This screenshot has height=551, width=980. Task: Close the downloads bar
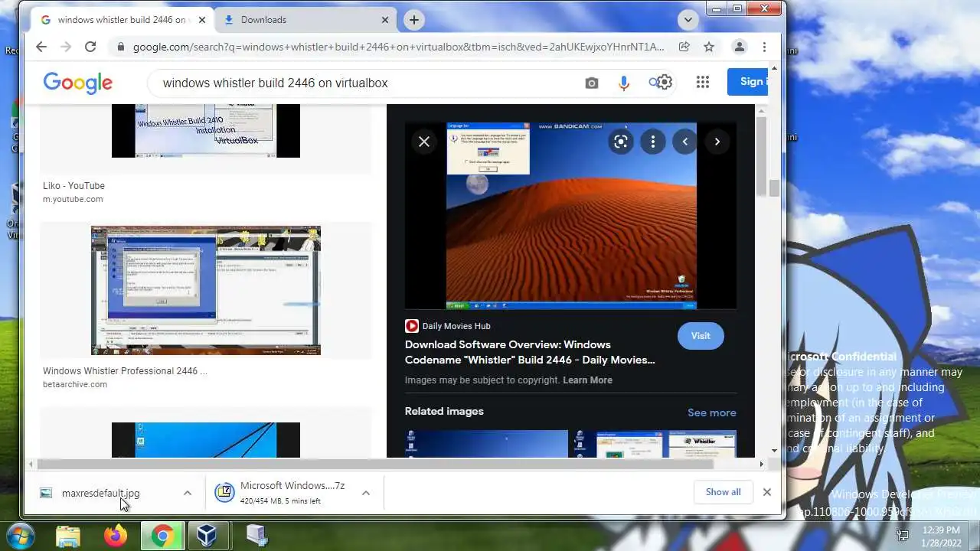click(x=767, y=492)
